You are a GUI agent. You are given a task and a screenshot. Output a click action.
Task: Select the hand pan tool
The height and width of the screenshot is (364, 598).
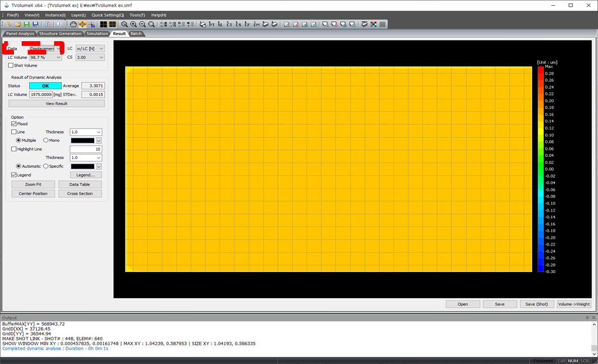[74, 24]
